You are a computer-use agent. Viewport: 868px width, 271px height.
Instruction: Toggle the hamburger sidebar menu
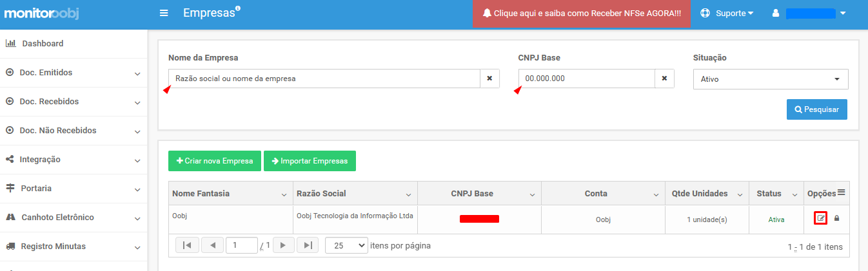[164, 13]
